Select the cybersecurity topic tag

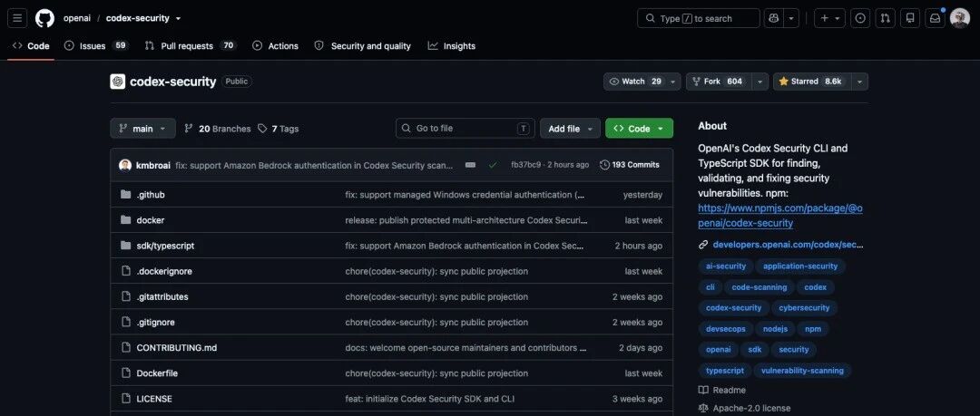804,308
